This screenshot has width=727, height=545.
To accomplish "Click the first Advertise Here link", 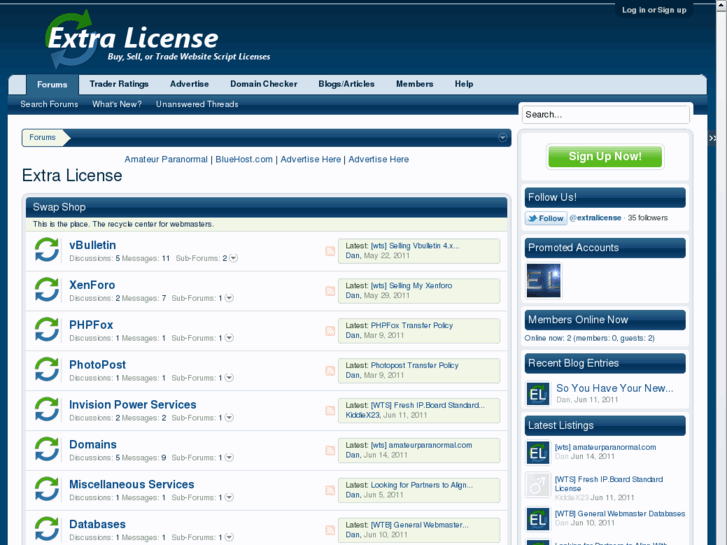I will click(311, 160).
